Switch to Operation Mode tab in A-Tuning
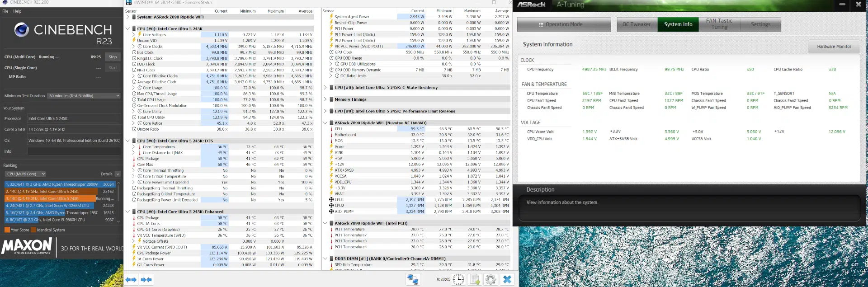 click(x=564, y=24)
